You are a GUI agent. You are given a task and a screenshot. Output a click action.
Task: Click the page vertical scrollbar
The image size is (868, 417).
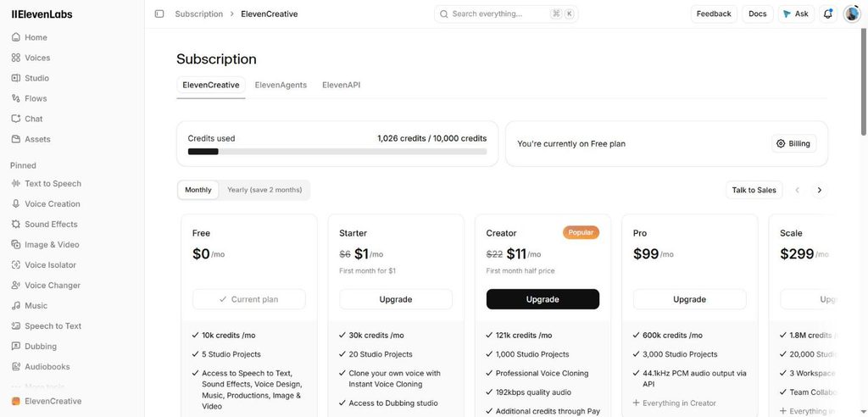[864, 83]
